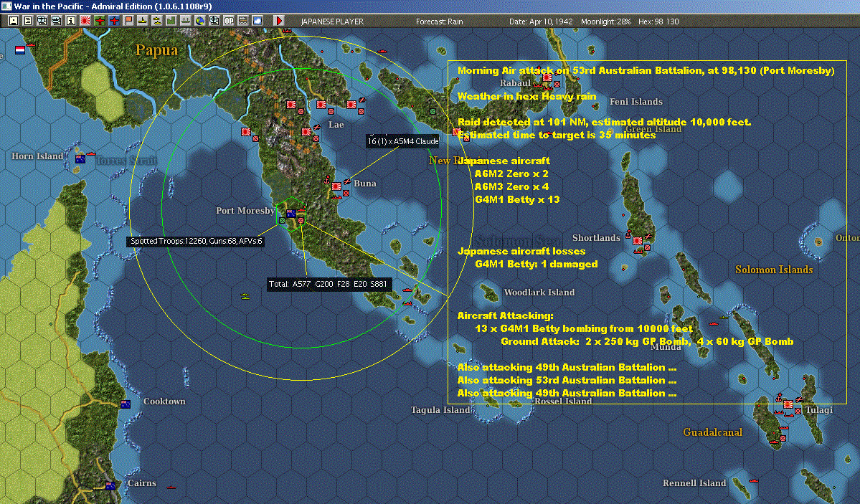
Task: Open the information 'i' toolbar icon
Action: click(x=71, y=21)
